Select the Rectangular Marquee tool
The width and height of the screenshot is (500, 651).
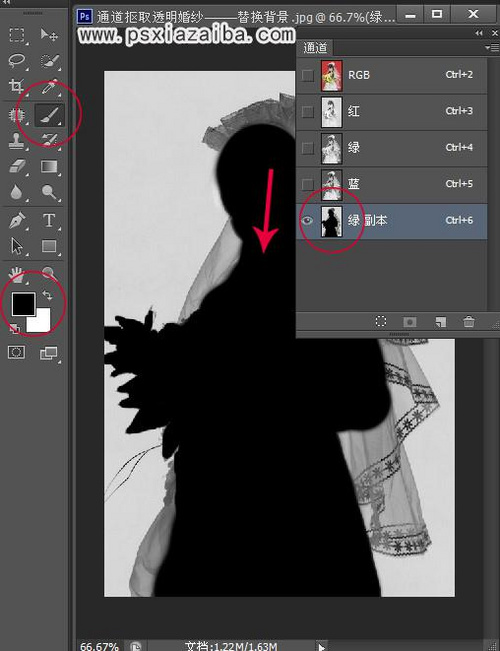(x=17, y=35)
